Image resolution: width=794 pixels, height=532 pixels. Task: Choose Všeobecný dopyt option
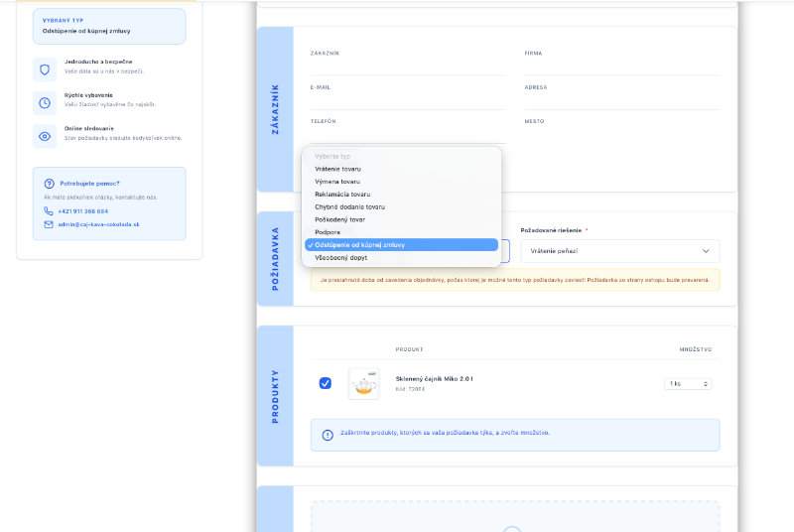click(402, 258)
